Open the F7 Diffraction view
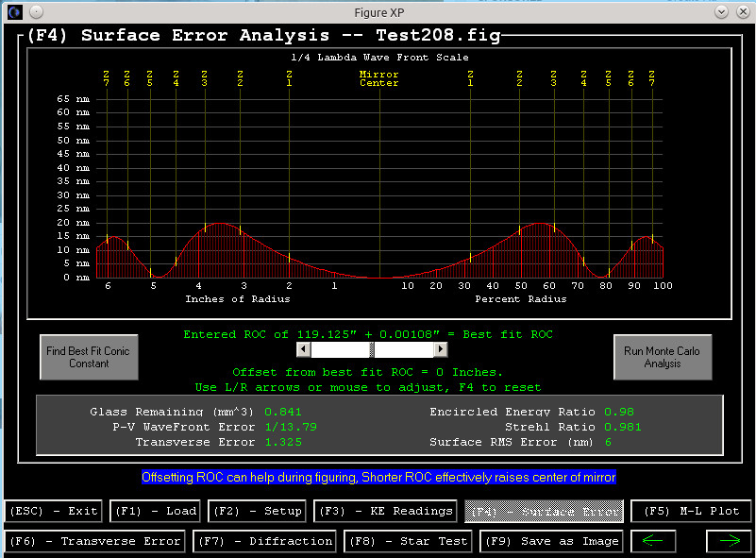This screenshot has height=558, width=756. click(x=264, y=541)
